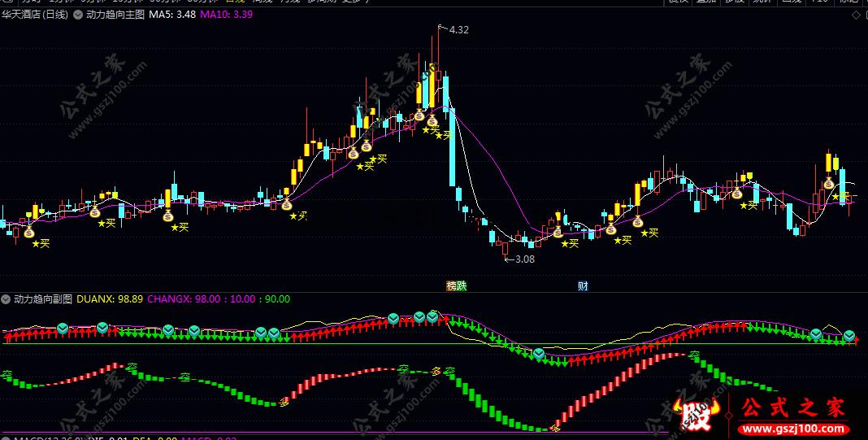Click the DUANX: 98.89 indicator value
Image resolution: width=868 pixels, height=440 pixels.
[x=110, y=299]
